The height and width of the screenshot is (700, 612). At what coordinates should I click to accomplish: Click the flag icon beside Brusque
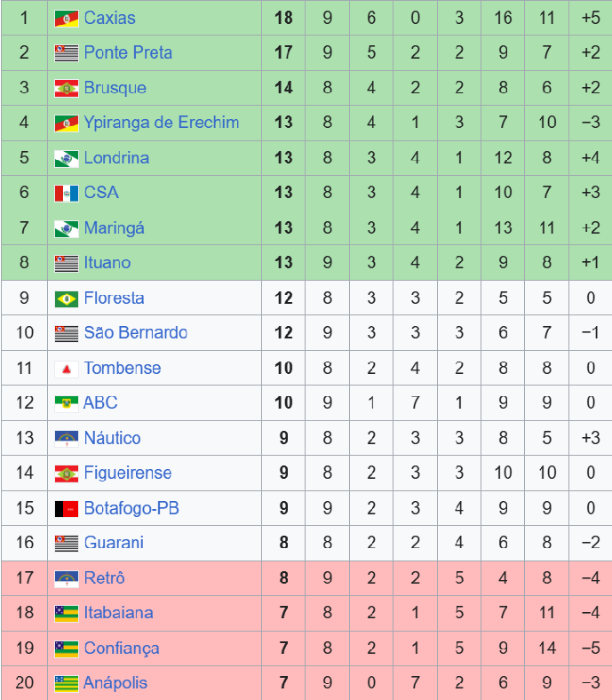click(x=67, y=89)
